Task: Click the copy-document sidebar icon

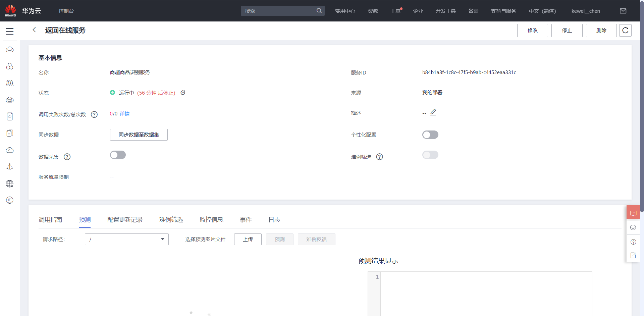Action: point(10,133)
